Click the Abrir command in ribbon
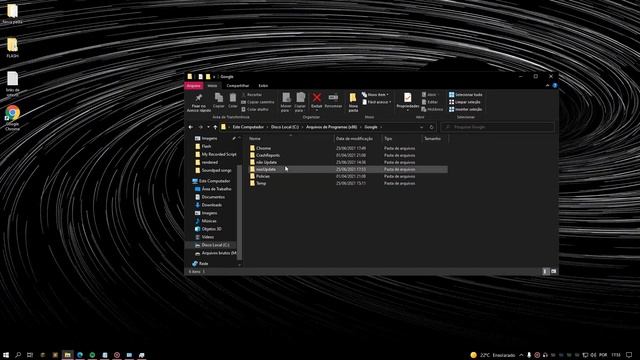Screen dimensions: 640x360 [x=429, y=95]
